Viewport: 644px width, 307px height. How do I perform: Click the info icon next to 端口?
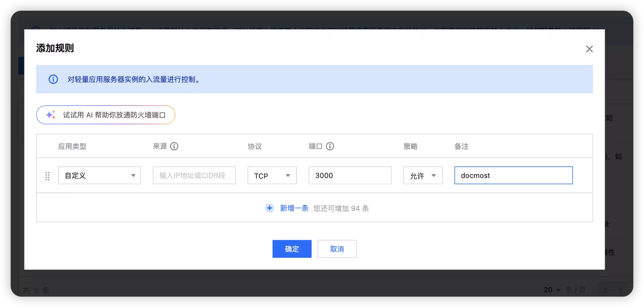tap(330, 146)
